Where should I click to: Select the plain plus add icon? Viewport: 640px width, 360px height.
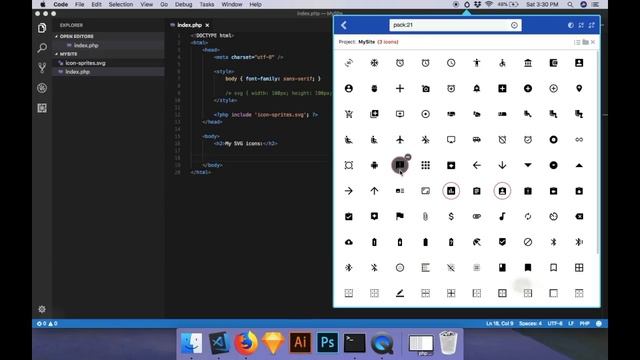pyautogui.click(x=400, y=89)
